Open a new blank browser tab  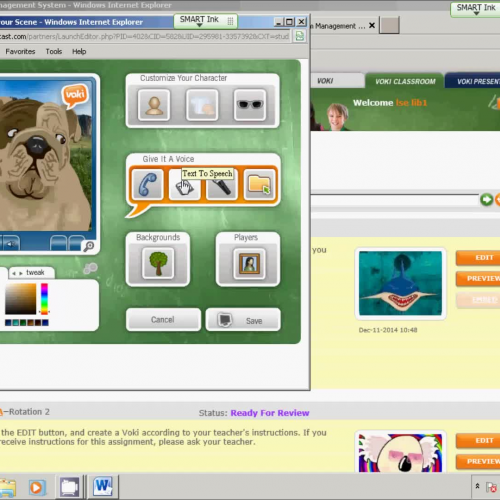click(390, 25)
